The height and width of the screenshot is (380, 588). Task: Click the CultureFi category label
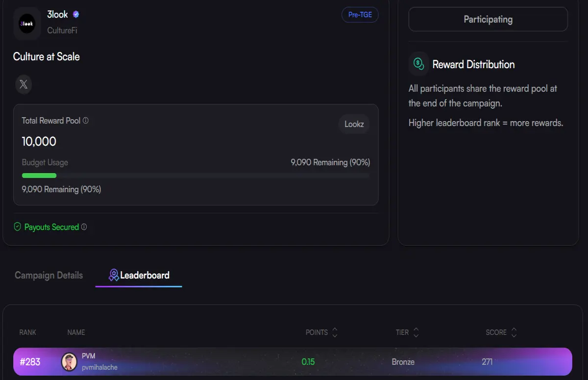62,30
